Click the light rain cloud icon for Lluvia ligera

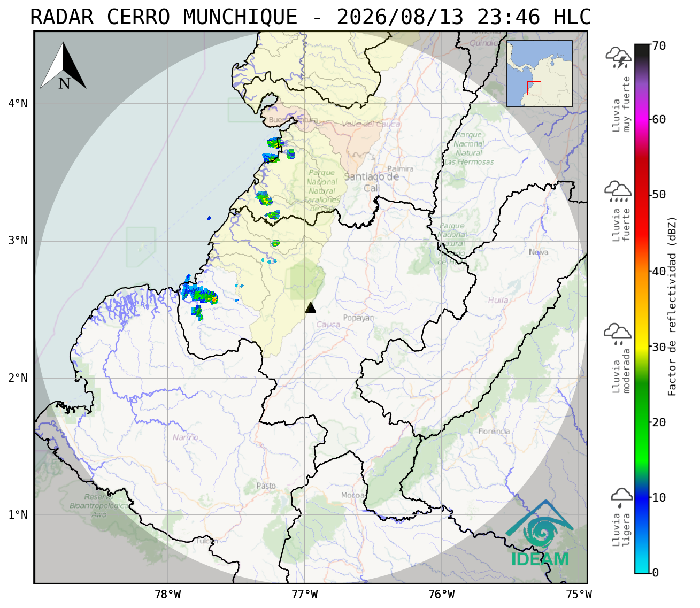(621, 498)
